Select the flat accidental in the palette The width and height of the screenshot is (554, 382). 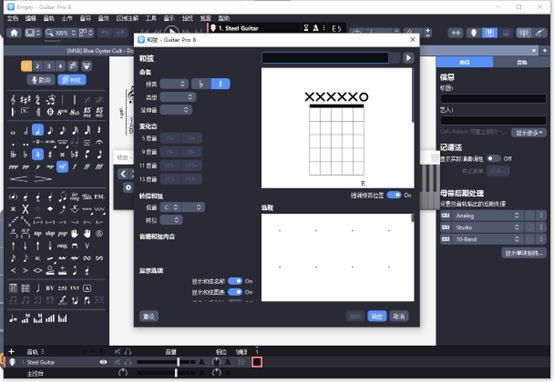(x=25, y=155)
